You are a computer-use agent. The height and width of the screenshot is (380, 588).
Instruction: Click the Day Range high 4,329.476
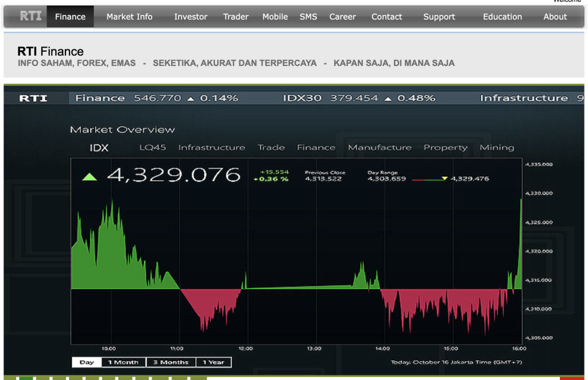point(470,179)
